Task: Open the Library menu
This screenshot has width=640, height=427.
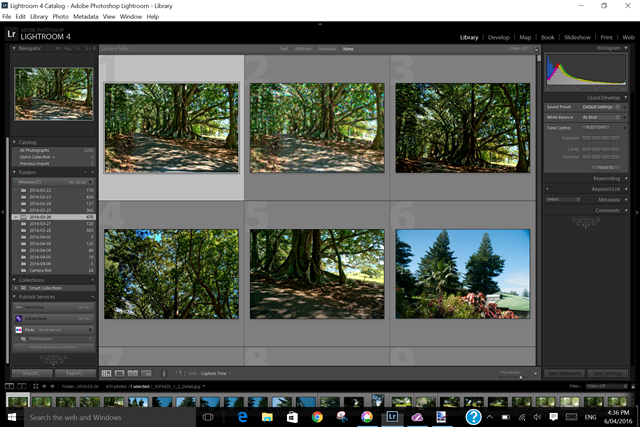Action: 39,17
